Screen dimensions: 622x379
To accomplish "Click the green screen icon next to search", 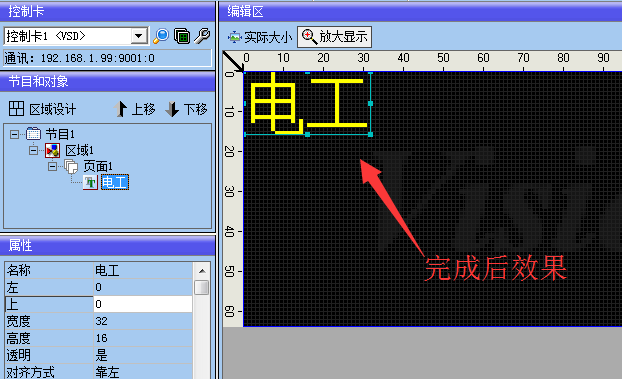I will pyautogui.click(x=182, y=36).
